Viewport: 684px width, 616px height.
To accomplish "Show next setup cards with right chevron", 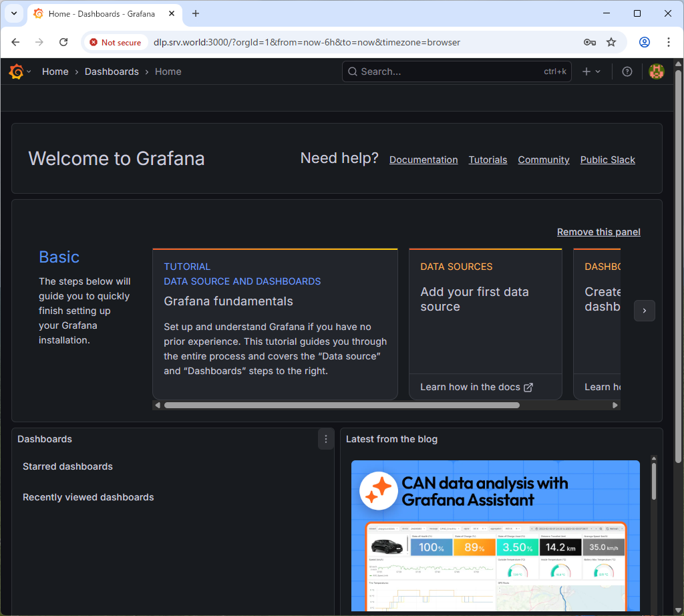I will (644, 311).
